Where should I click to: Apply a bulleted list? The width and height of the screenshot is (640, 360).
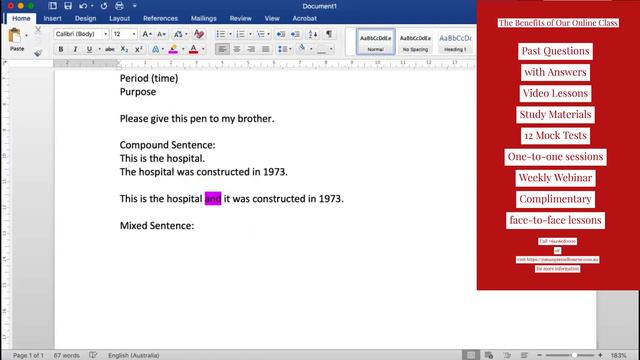tap(220, 34)
